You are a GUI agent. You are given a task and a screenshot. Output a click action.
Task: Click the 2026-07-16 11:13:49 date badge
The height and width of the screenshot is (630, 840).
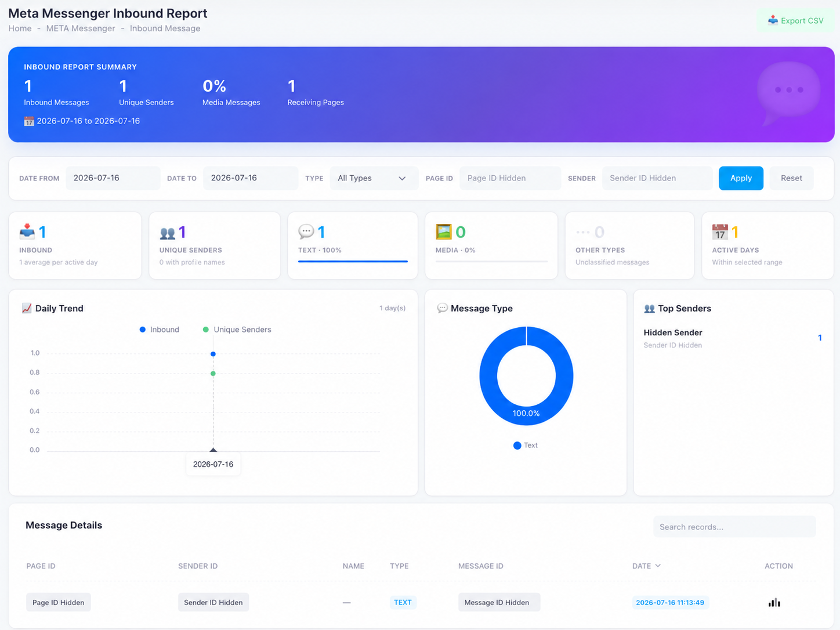pyautogui.click(x=670, y=603)
